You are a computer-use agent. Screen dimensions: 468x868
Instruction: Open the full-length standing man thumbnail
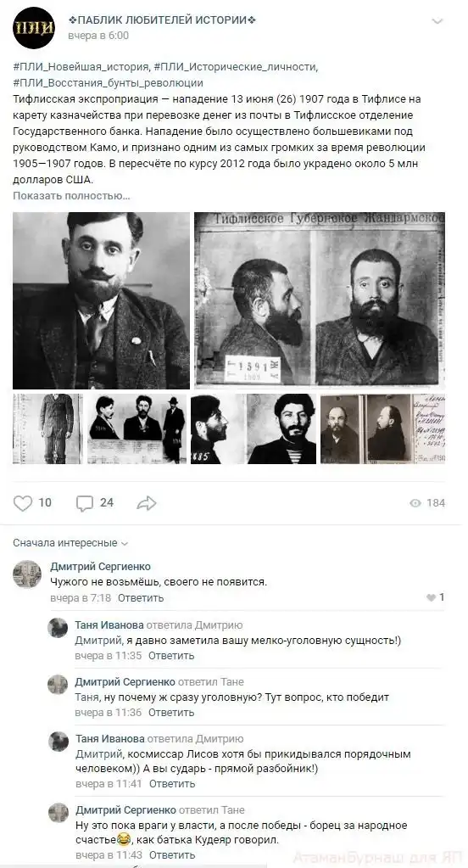pyautogui.click(x=47, y=428)
